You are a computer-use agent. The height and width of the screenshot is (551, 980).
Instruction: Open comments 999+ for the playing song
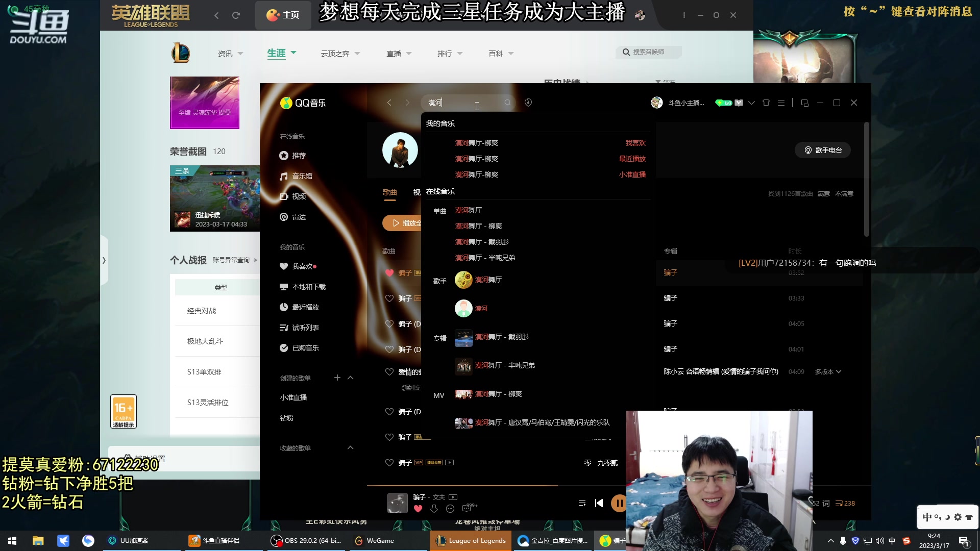pos(470,507)
